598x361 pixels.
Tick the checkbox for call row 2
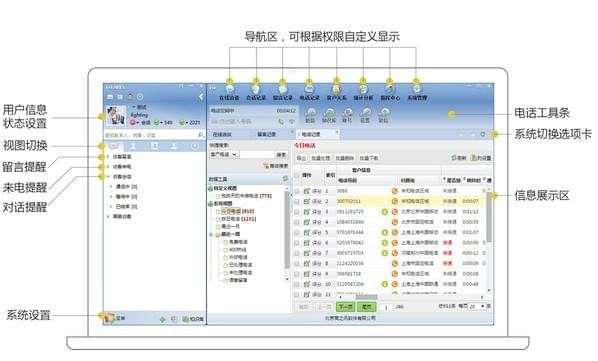pyautogui.click(x=297, y=201)
